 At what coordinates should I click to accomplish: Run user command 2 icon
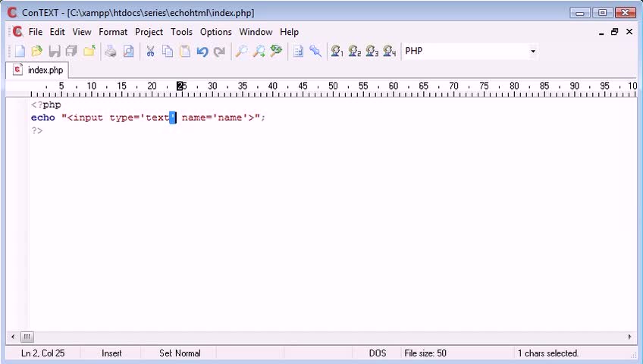pyautogui.click(x=355, y=52)
